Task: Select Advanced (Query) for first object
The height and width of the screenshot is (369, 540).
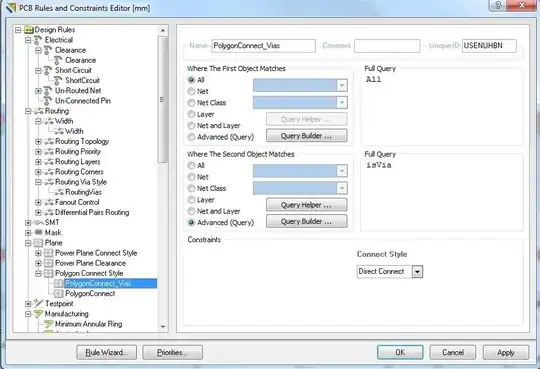Action: pos(191,137)
